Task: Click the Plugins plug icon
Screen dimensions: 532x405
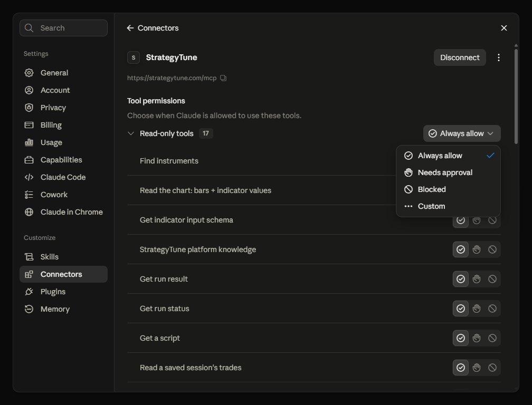Action: tap(29, 292)
